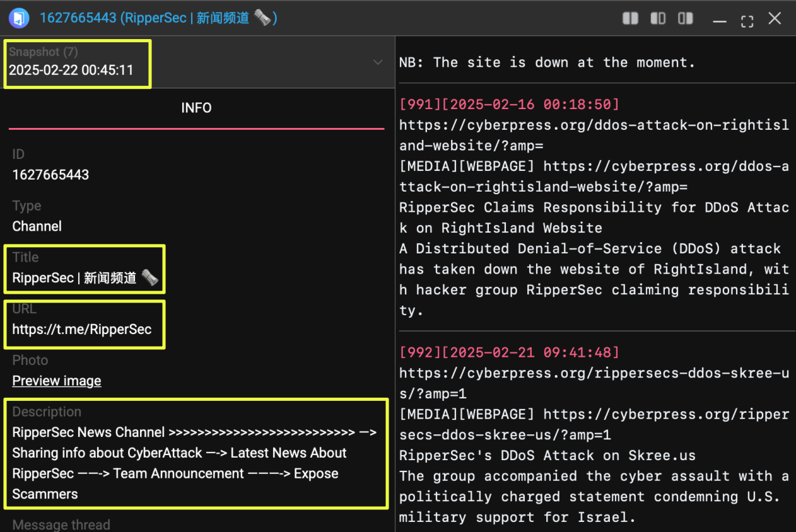Open the Preview image link
The image size is (796, 532).
coord(57,381)
